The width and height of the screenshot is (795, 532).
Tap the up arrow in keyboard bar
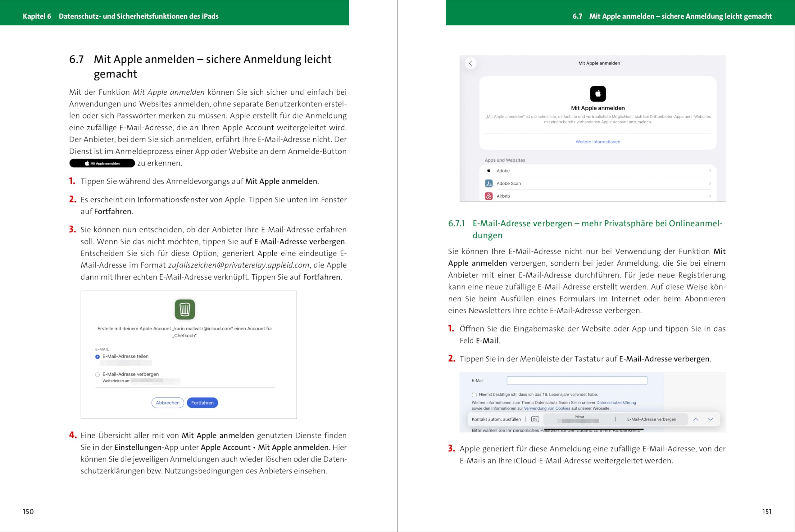coord(696,419)
